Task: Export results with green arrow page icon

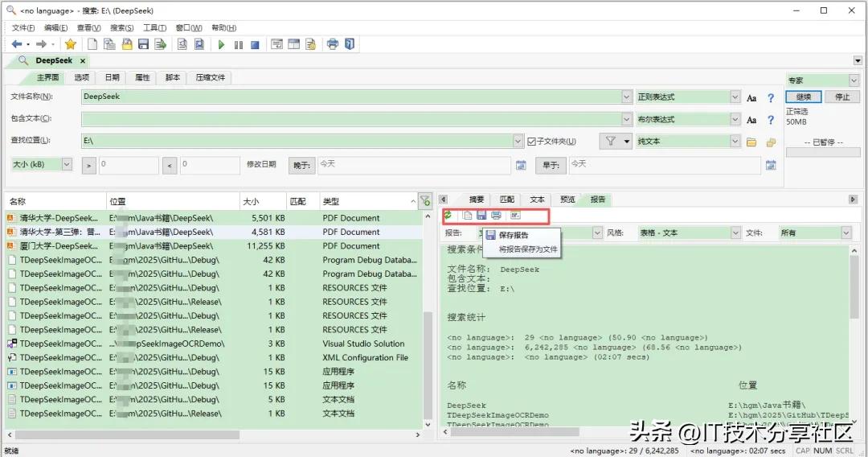Action: pyautogui.click(x=161, y=44)
